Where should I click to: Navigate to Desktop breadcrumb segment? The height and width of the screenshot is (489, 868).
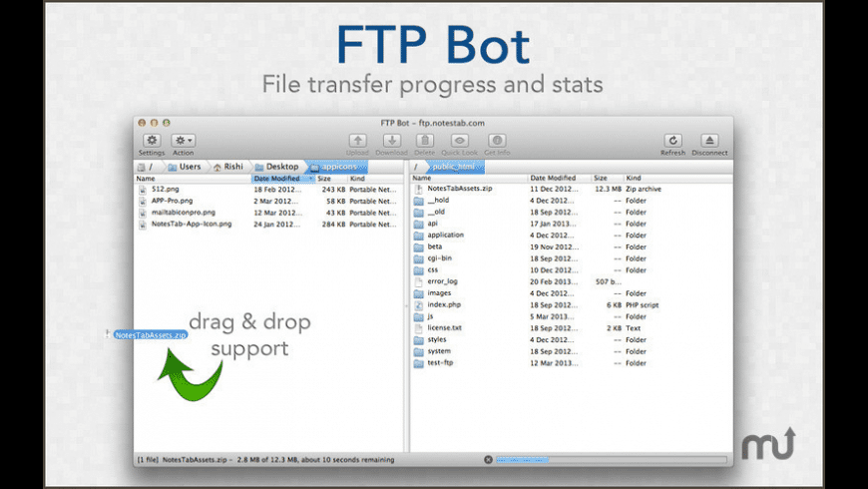[276, 167]
